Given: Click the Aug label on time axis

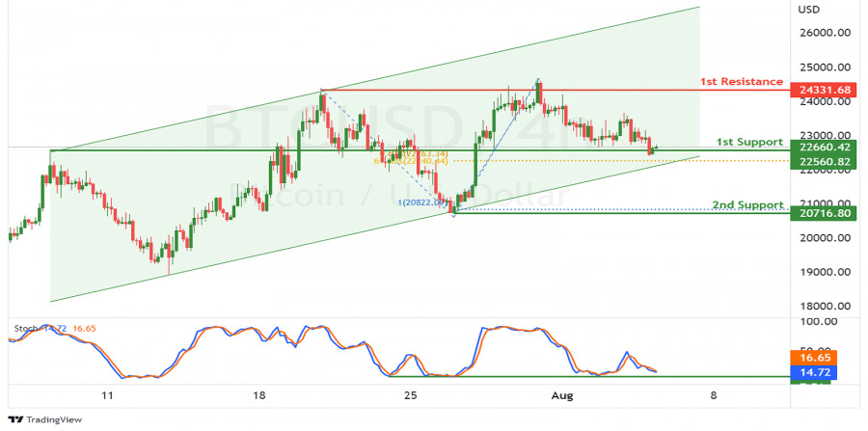Looking at the screenshot, I should click(x=562, y=395).
